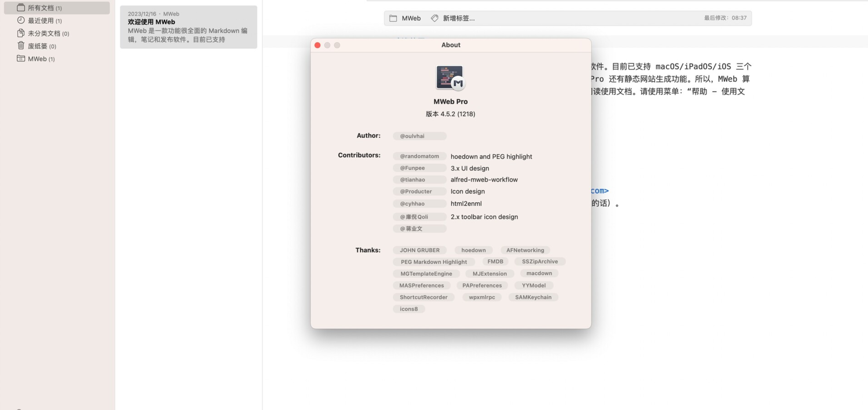Viewport: 868px width, 410px height.
Task: Close the About window with red button
Action: 317,45
